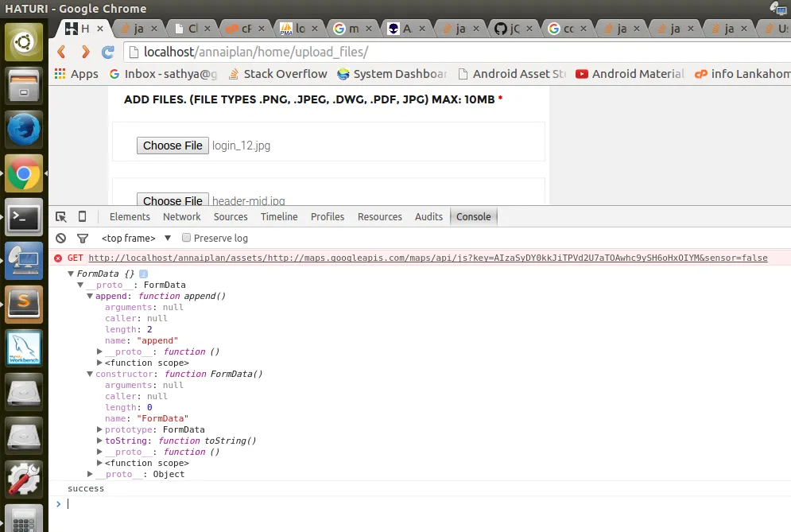Click the localhost address bar
Screen dimensions: 791x532
click(457, 52)
